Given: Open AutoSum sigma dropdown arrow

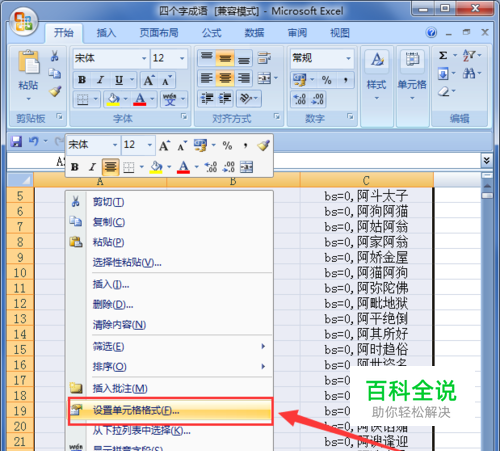Looking at the screenshot, I should click(x=455, y=55).
